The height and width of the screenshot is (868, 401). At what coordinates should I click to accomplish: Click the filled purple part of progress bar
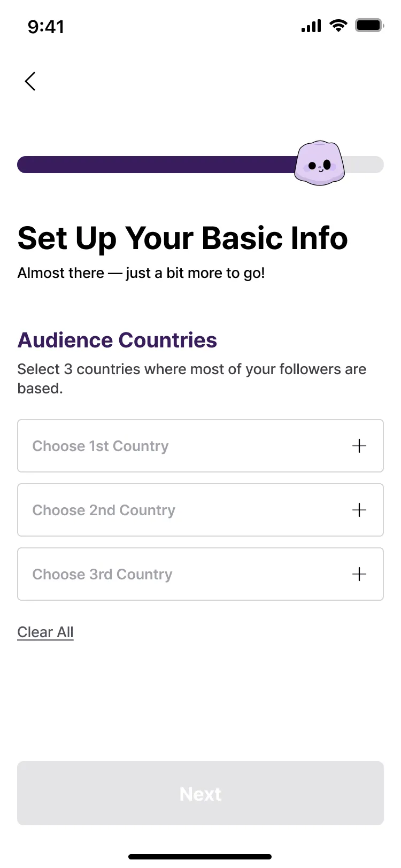coord(155,165)
